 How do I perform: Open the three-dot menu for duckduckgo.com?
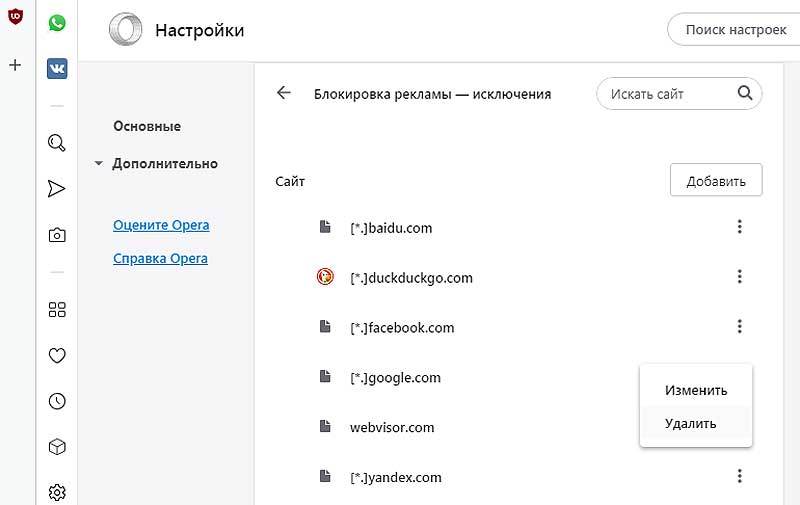(739, 276)
